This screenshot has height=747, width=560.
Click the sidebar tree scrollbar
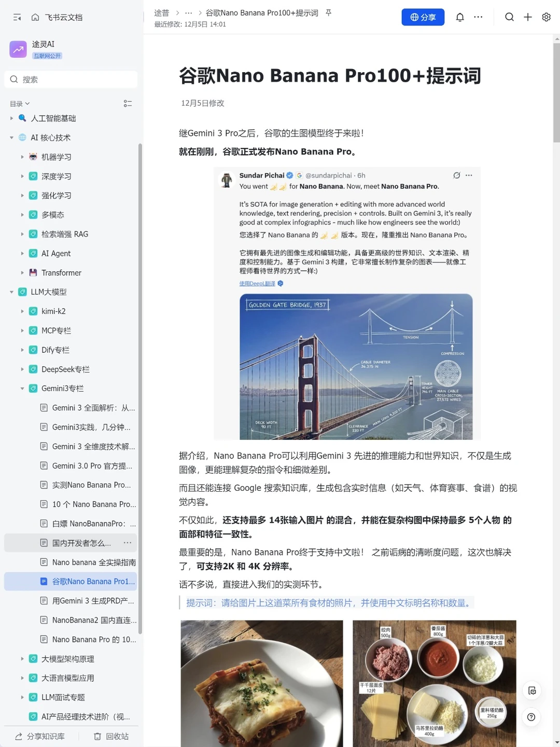click(140, 389)
